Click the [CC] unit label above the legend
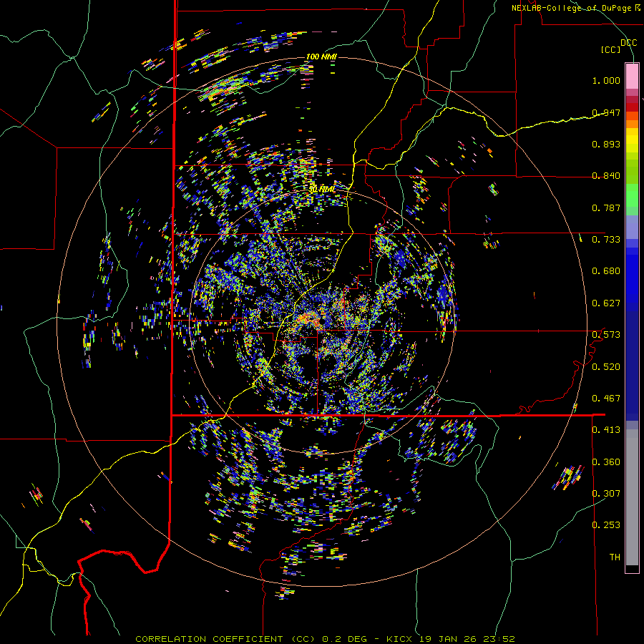Screen dimensions: 644x644 pos(611,49)
